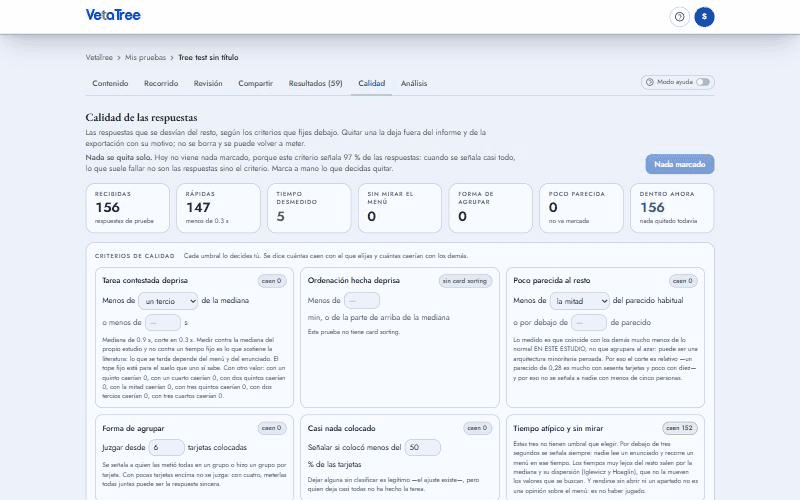Click the Nada marcado button
Viewport: 800px width, 500px height.
pyautogui.click(x=680, y=164)
